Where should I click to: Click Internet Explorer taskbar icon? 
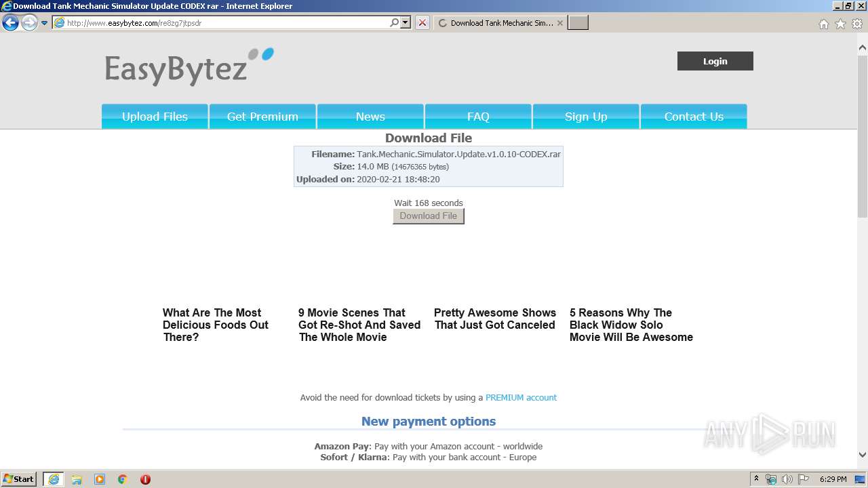point(54,479)
